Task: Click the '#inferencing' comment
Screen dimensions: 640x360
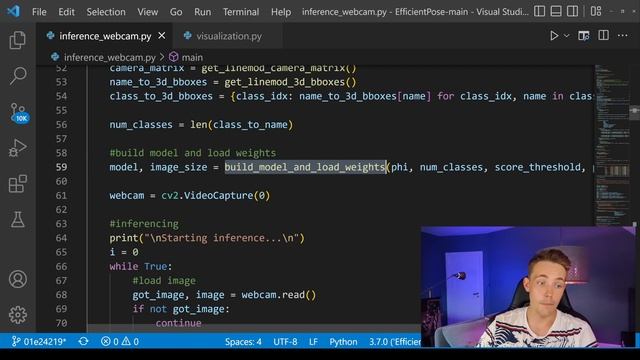Action: pyautogui.click(x=144, y=224)
